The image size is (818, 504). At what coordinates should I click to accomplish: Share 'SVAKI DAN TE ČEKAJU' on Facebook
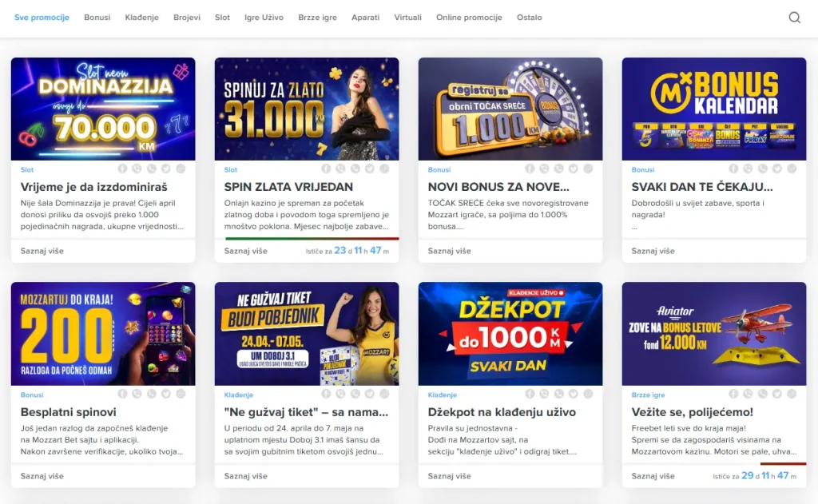click(x=733, y=169)
